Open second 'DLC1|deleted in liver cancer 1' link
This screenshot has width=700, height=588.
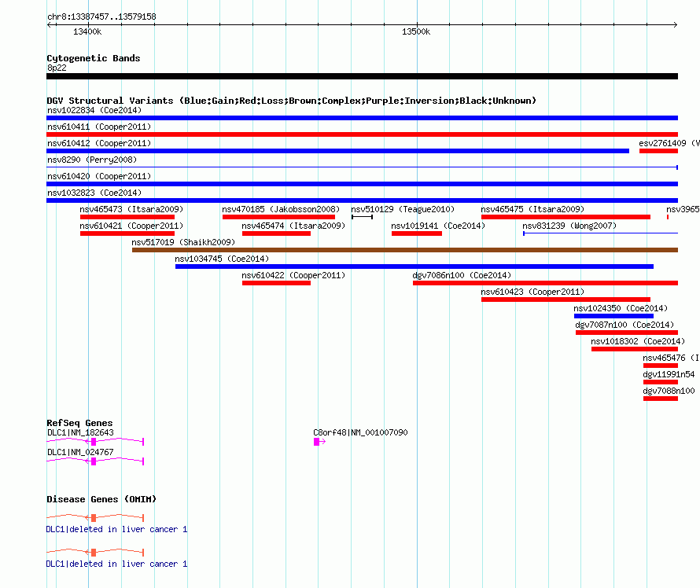point(117,564)
